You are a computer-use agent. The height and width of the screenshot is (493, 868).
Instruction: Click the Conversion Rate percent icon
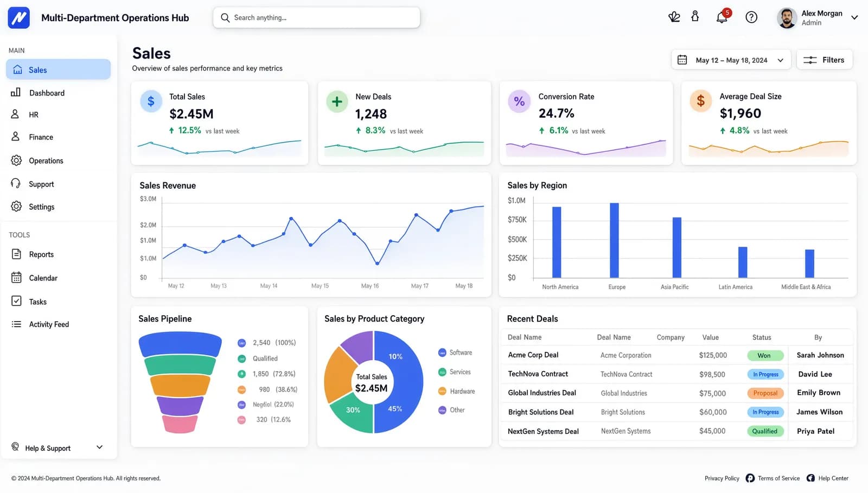519,101
